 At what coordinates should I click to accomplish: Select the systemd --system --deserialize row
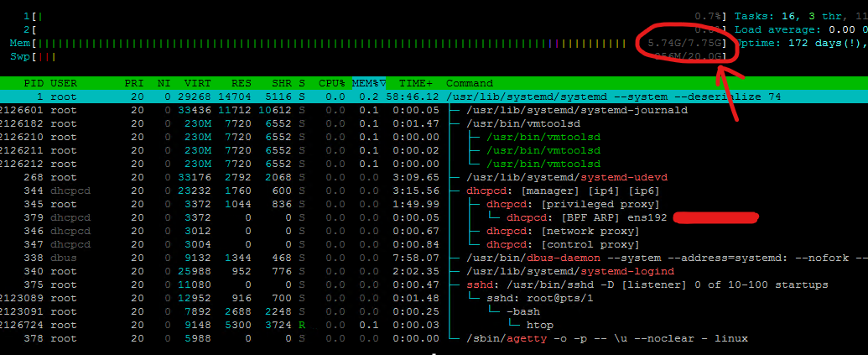(x=434, y=97)
